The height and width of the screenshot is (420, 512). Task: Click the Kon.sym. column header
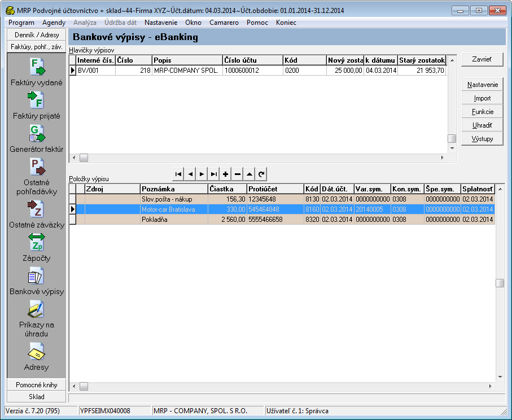(408, 189)
